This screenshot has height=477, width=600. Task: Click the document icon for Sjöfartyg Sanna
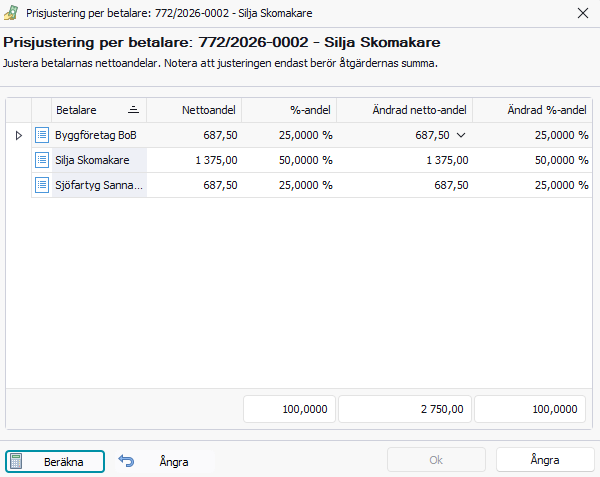(x=42, y=185)
